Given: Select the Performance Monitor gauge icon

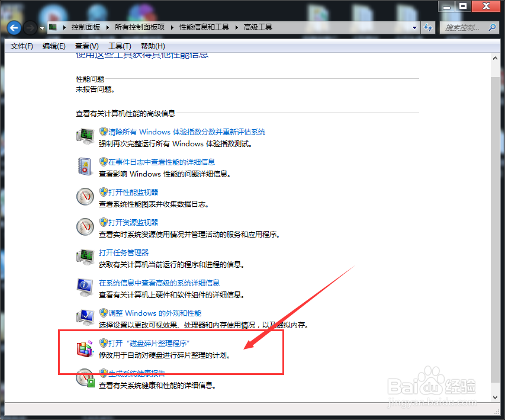Looking at the screenshot, I should point(85,197).
